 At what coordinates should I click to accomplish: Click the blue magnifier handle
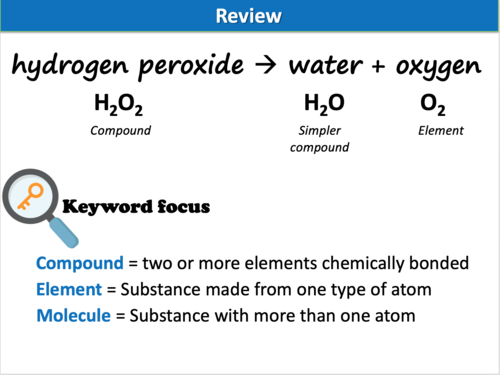coord(64,233)
